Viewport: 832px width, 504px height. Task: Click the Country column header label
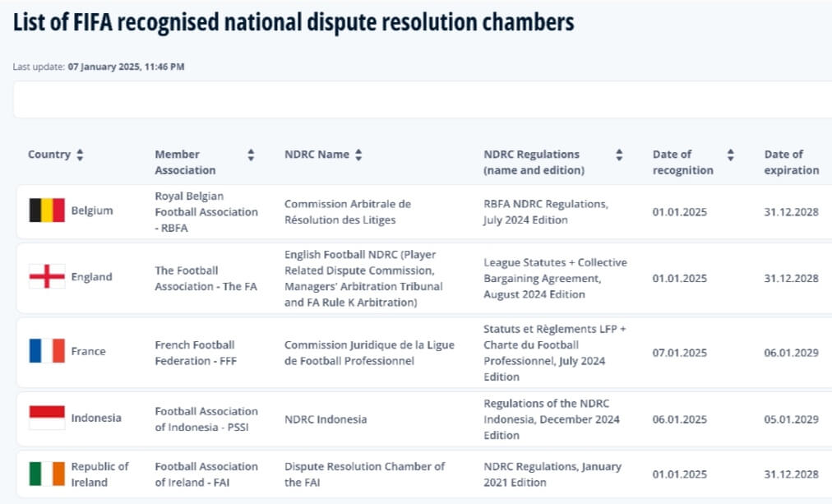pos(49,155)
